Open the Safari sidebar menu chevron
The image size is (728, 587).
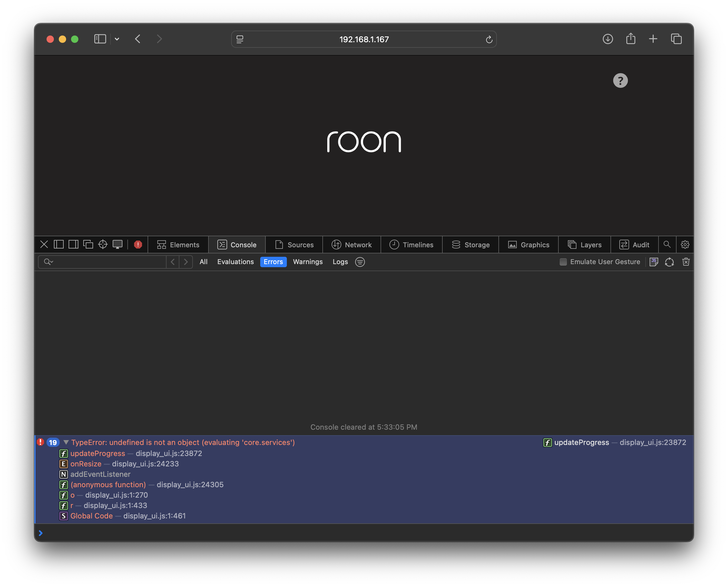pyautogui.click(x=117, y=39)
